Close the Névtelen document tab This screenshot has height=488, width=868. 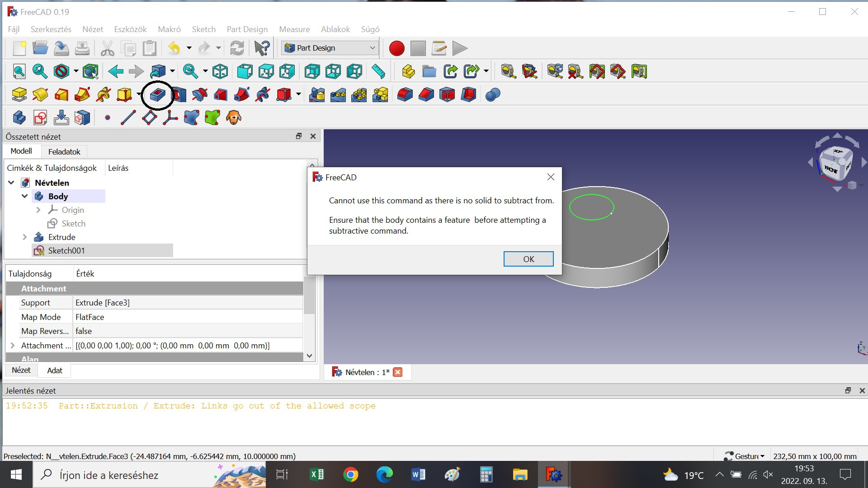[x=398, y=372]
